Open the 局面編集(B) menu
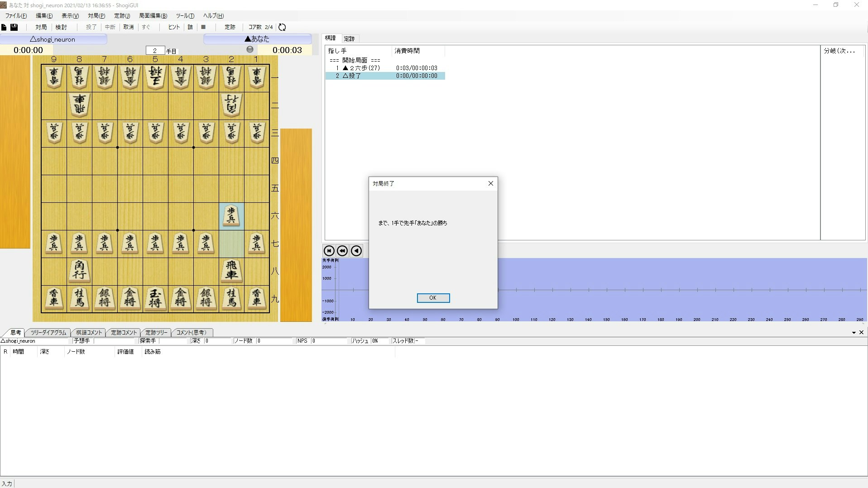The width and height of the screenshot is (868, 488). coord(153,16)
